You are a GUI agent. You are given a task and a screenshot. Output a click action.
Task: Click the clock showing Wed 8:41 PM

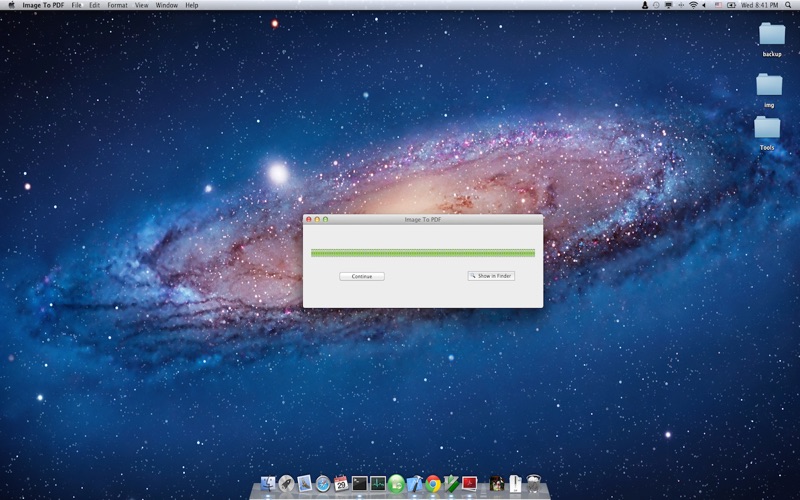click(760, 5)
